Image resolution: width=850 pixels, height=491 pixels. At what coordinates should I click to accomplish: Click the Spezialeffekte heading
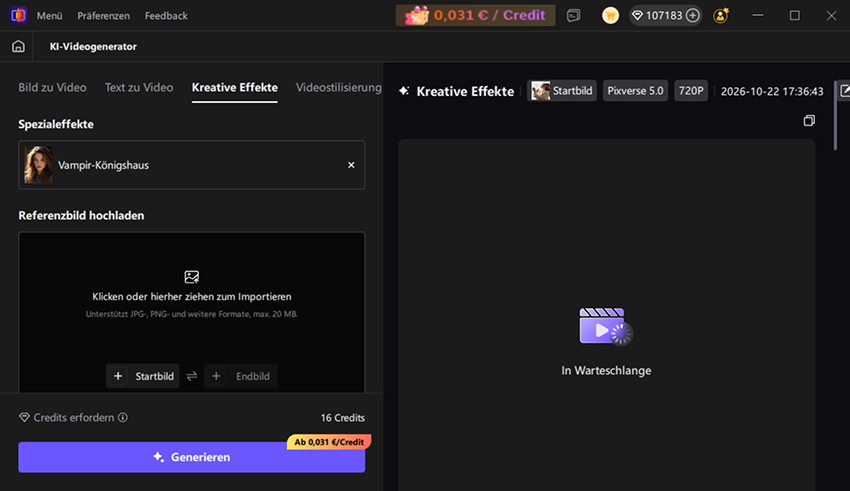click(x=56, y=124)
